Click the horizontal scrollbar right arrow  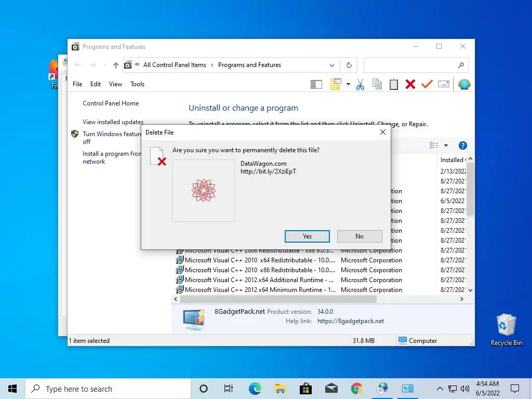pyautogui.click(x=461, y=299)
